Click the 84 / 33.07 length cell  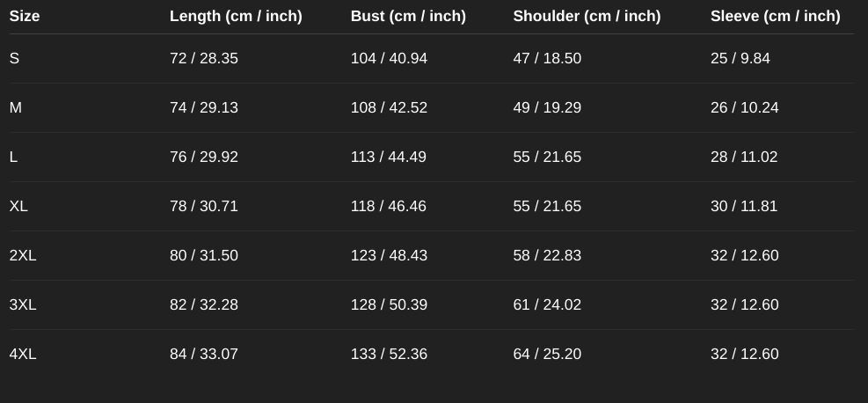pos(204,354)
